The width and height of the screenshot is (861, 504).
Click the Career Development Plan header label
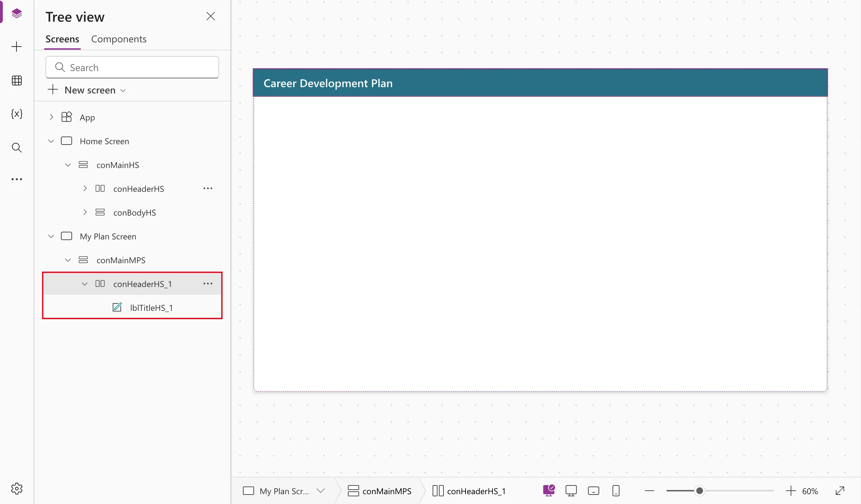pos(328,83)
